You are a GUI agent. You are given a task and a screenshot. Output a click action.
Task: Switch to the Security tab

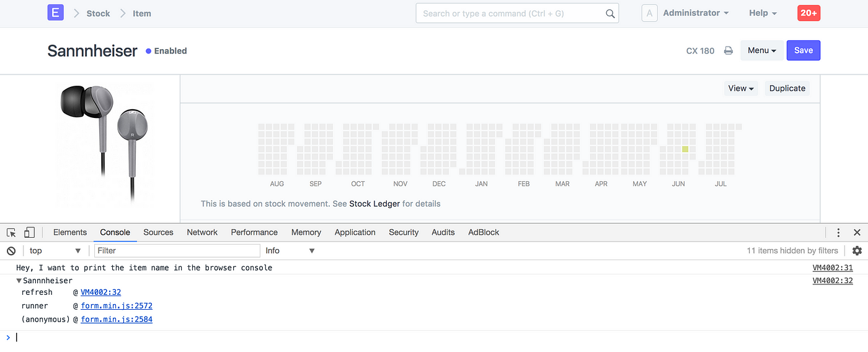pos(404,232)
